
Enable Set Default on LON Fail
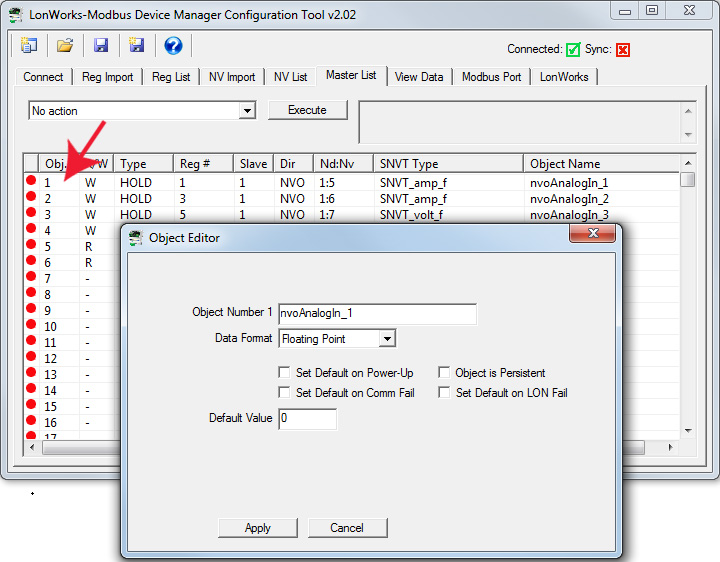445,393
